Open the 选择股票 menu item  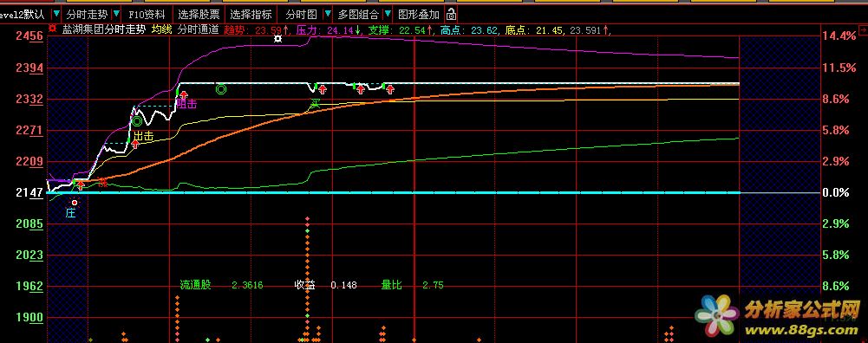click(x=199, y=14)
